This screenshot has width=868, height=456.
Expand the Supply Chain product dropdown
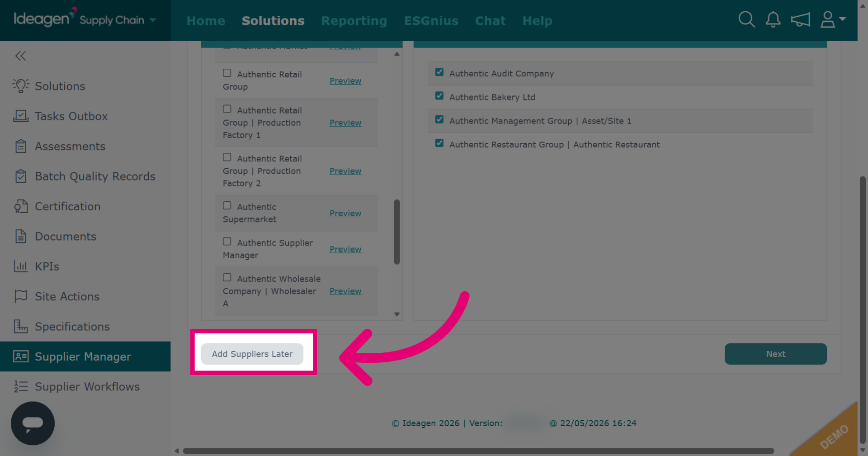153,20
